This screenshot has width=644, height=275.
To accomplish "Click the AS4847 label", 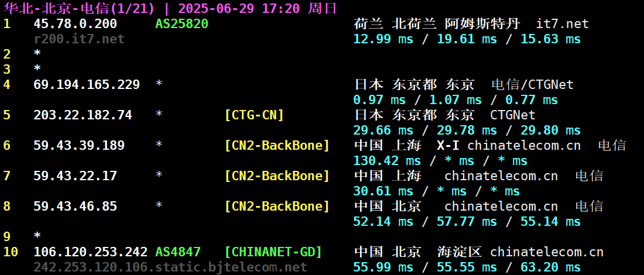I will (178, 252).
